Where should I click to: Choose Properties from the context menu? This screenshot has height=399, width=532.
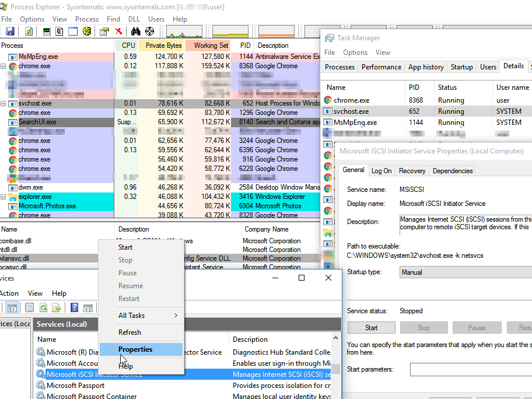pos(141,349)
